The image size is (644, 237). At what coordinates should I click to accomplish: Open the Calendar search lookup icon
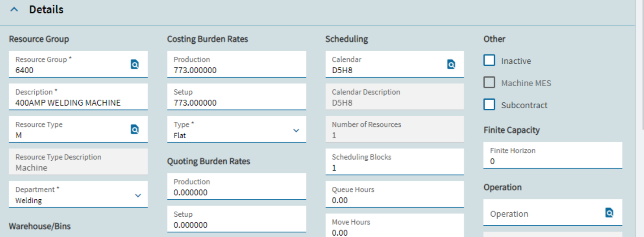[x=451, y=65]
